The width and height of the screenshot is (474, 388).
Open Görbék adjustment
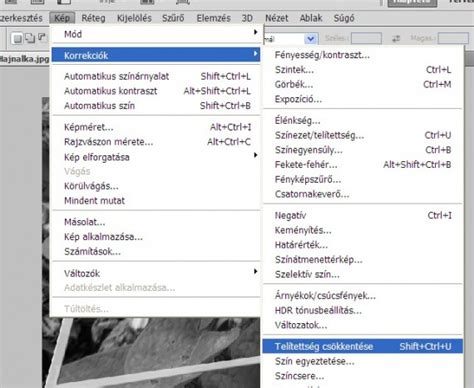[x=363, y=84]
